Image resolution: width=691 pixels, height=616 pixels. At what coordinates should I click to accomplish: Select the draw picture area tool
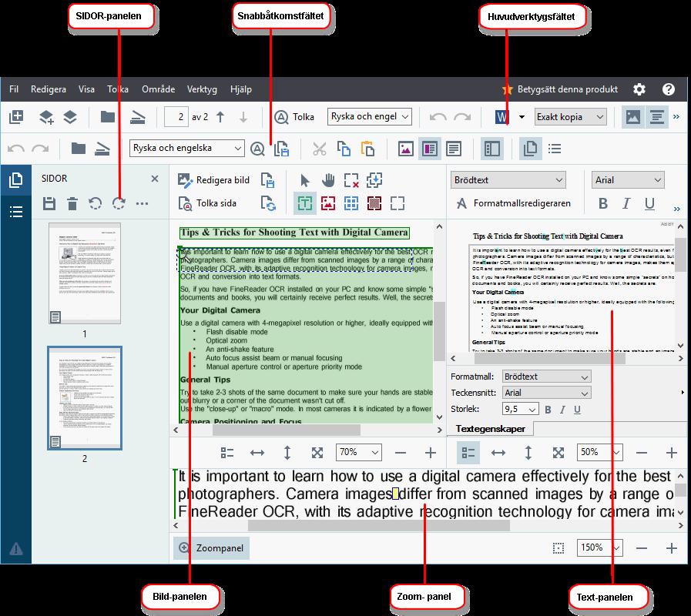328,203
